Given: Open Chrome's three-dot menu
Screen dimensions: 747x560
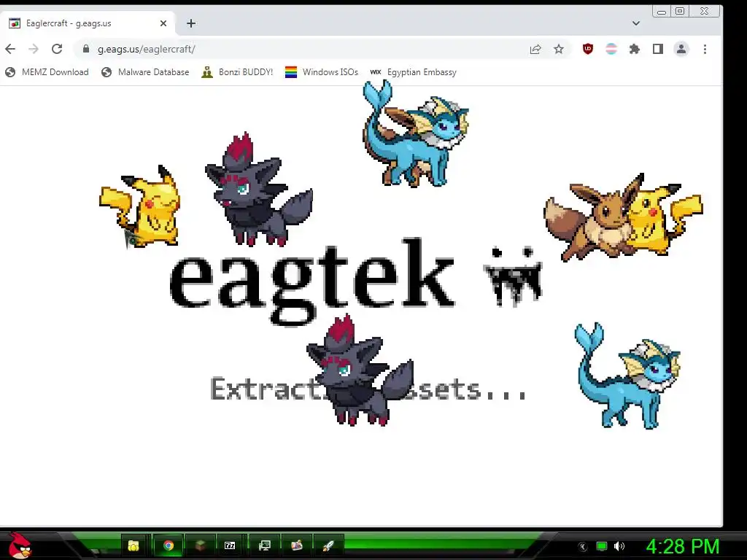Looking at the screenshot, I should click(x=705, y=49).
